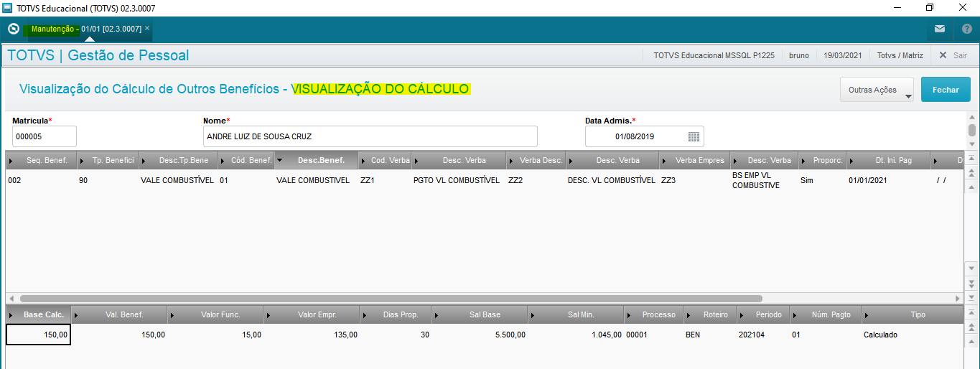Screen dimensions: 980x369
Task: Select the Val. Benef. column header
Action: coord(120,314)
